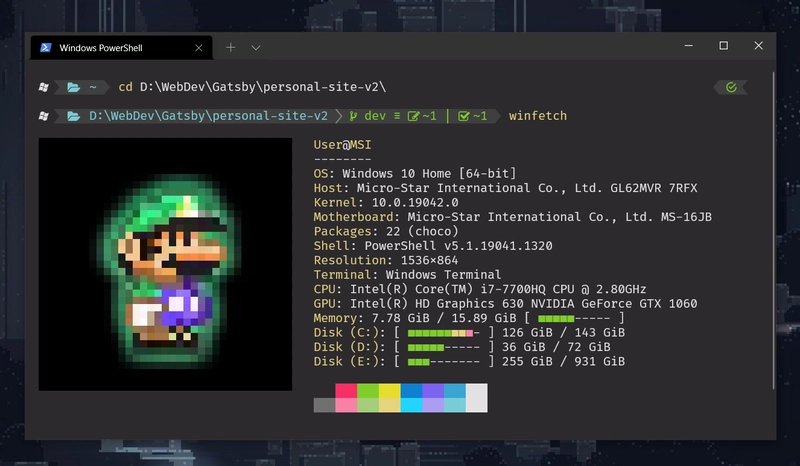Close the Windows Terminal window
Viewport: 800px width, 466px height.
point(759,45)
